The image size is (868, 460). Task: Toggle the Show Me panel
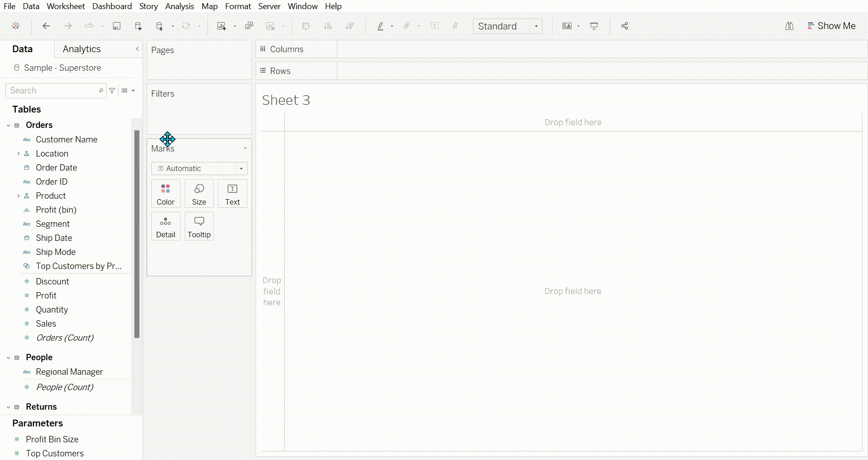coord(831,26)
